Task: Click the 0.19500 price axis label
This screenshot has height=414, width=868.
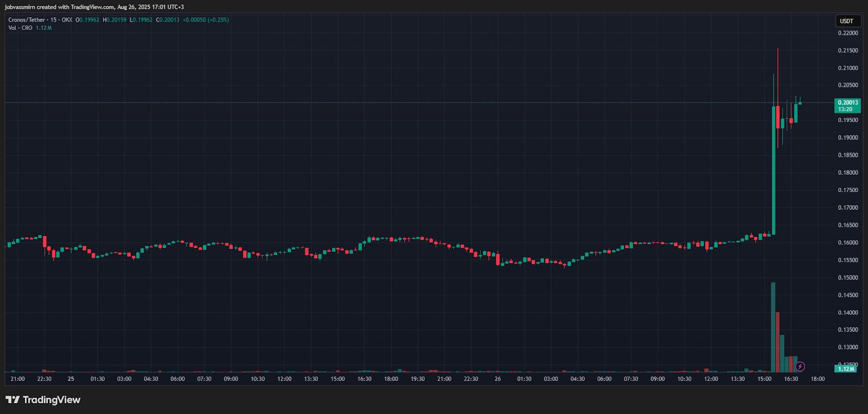Action: [x=848, y=120]
